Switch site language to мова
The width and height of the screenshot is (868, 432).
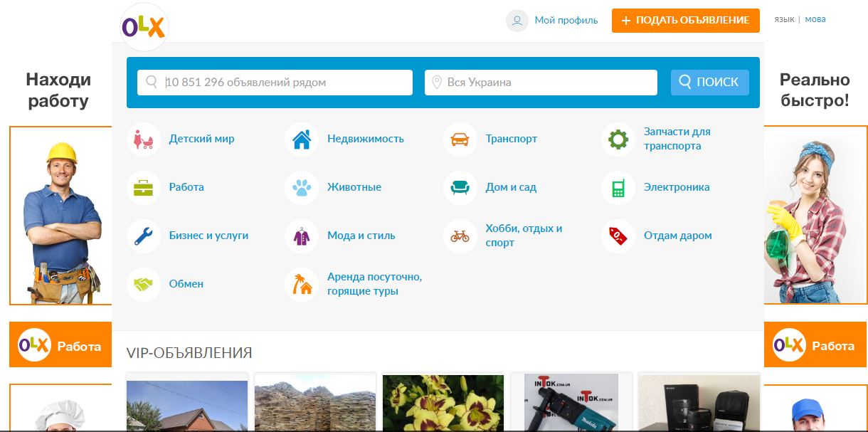coord(815,19)
